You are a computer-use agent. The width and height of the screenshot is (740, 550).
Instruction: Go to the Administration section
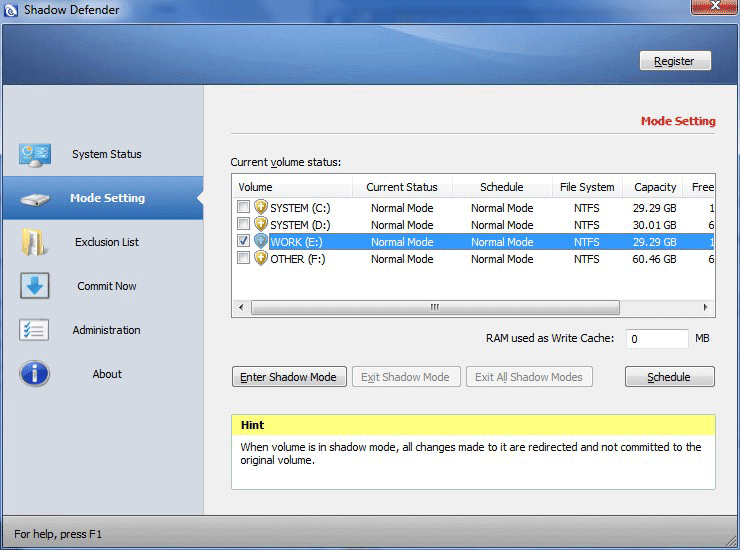[107, 330]
